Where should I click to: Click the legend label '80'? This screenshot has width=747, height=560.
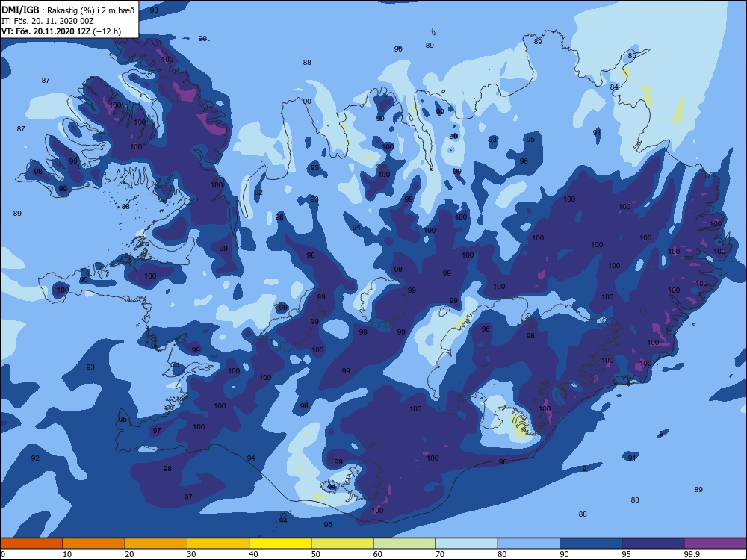tap(502, 554)
